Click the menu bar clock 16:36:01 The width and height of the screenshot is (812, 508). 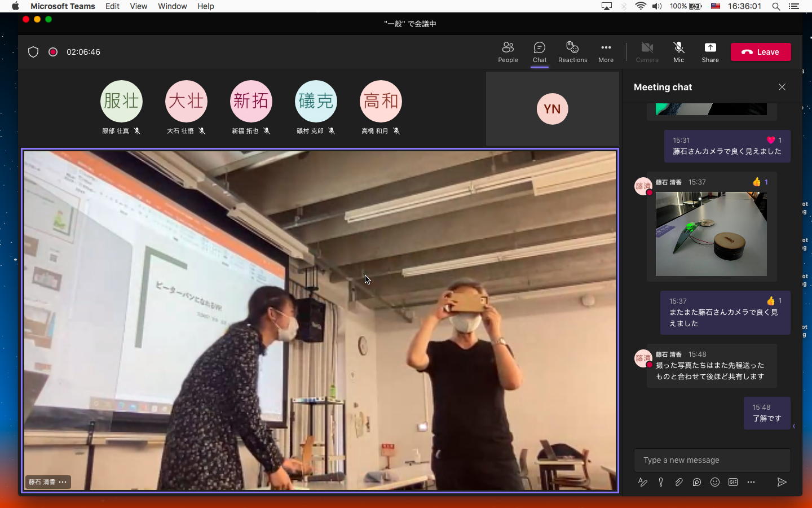pos(744,6)
